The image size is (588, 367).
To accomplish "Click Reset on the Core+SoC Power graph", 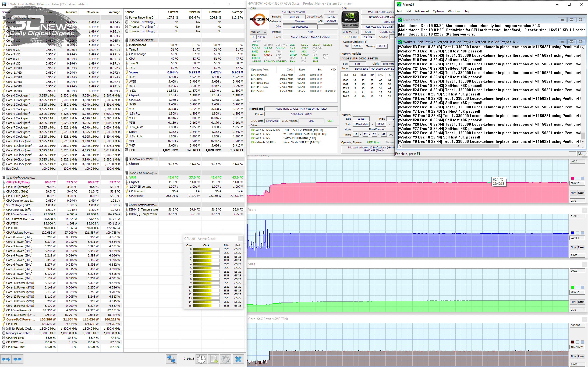I will [581, 357].
